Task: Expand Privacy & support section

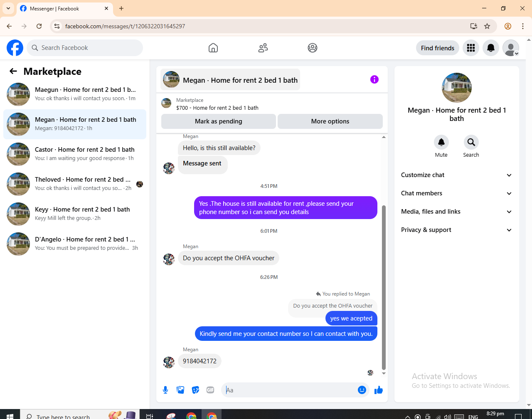Action: (457, 230)
